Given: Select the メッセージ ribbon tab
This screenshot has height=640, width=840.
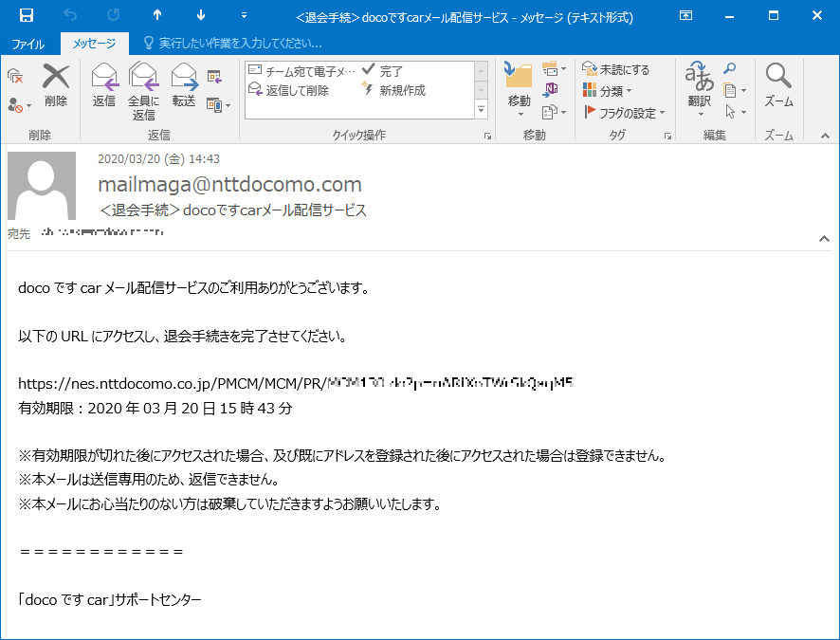Looking at the screenshot, I should pos(94,44).
